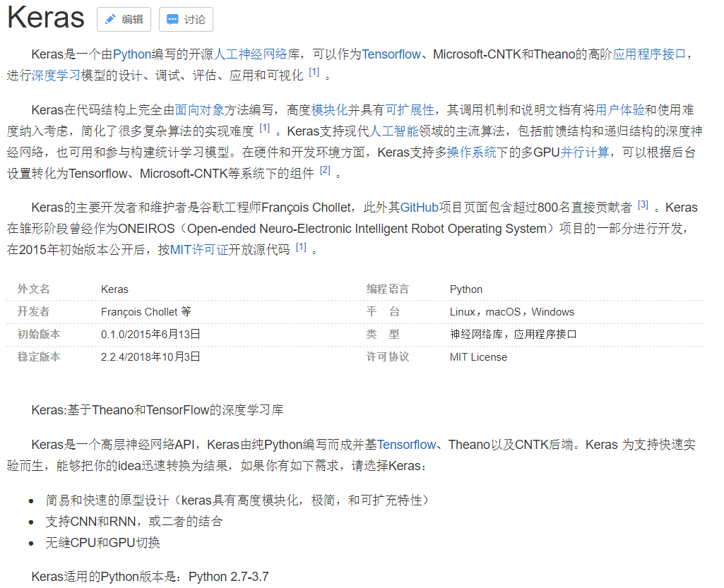The height and width of the screenshot is (588, 724).
Task: Open the 讨论 discussion button
Action: 186,19
